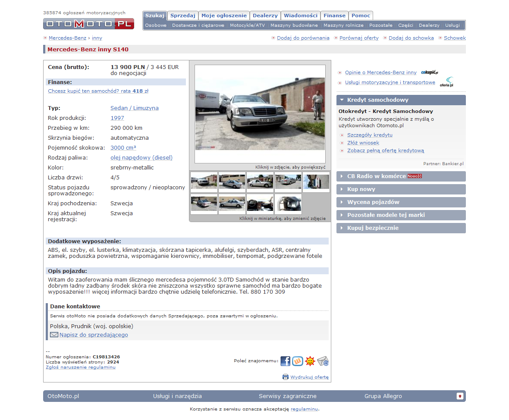
Task: Share the offer via the orange Wykop icon
Action: 297,361
